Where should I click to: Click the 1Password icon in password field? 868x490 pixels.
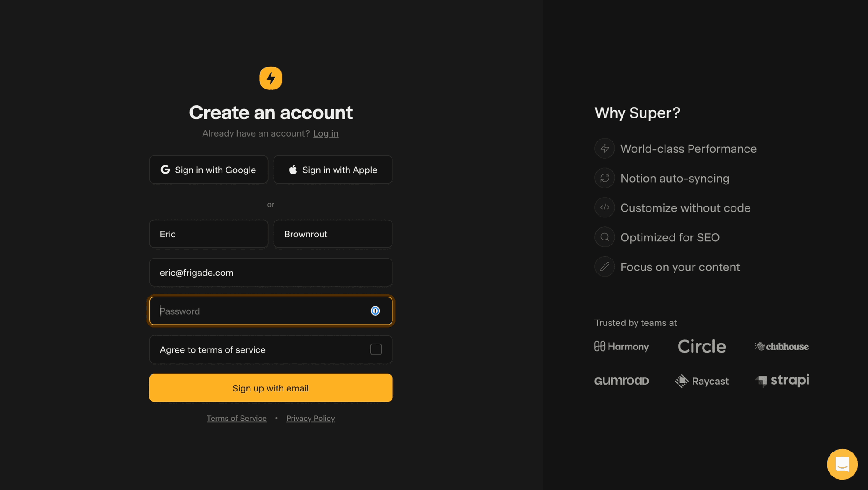coord(375,311)
